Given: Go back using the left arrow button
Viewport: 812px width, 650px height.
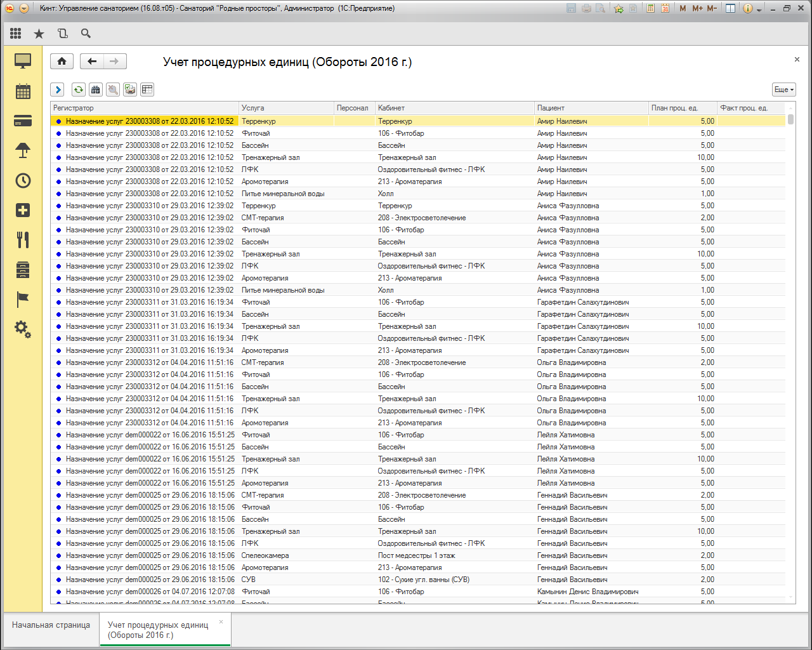Looking at the screenshot, I should click(92, 62).
